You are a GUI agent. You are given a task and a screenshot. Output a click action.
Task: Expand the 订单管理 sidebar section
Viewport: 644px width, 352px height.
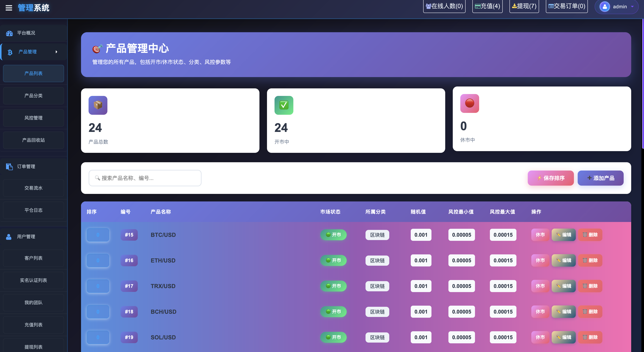click(26, 167)
